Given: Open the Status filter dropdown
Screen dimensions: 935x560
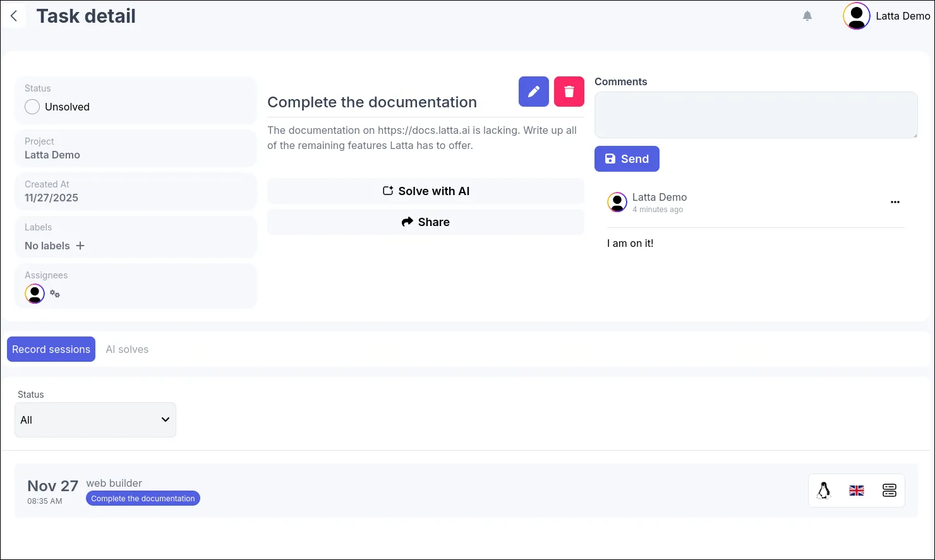Looking at the screenshot, I should pyautogui.click(x=95, y=419).
